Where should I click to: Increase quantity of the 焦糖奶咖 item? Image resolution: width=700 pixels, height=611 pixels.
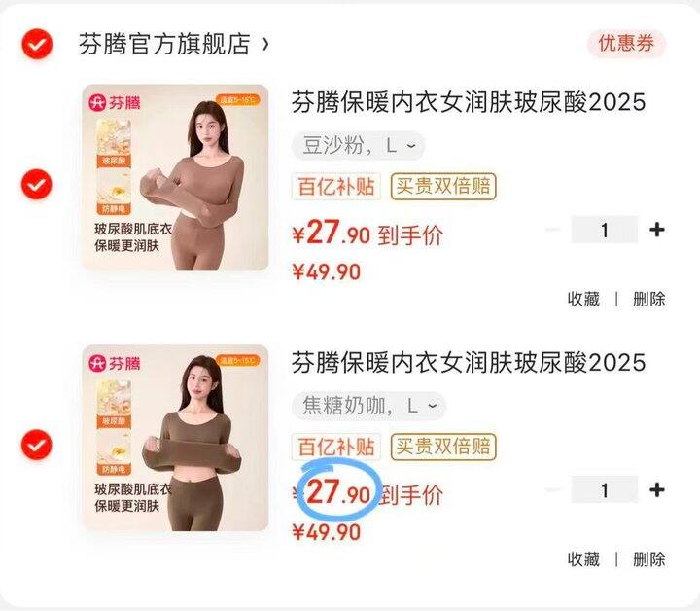click(657, 490)
